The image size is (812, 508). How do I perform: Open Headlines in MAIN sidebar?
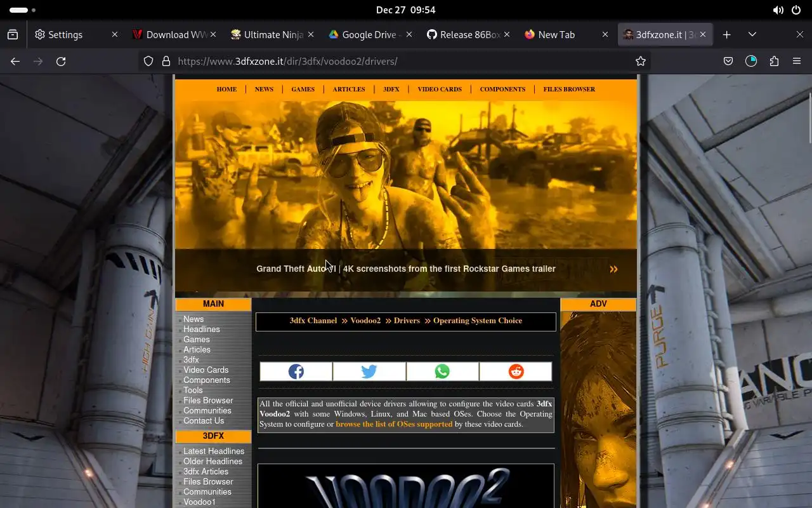[x=202, y=330]
